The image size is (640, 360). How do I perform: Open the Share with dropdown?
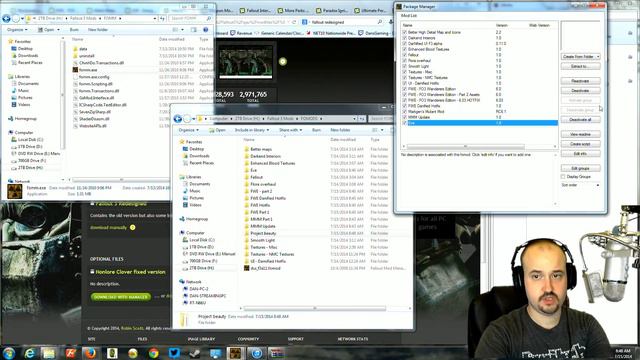(291, 130)
